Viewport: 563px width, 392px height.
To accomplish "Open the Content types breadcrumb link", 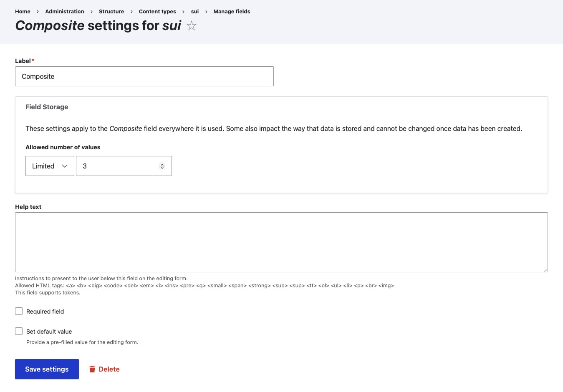I will click(157, 11).
